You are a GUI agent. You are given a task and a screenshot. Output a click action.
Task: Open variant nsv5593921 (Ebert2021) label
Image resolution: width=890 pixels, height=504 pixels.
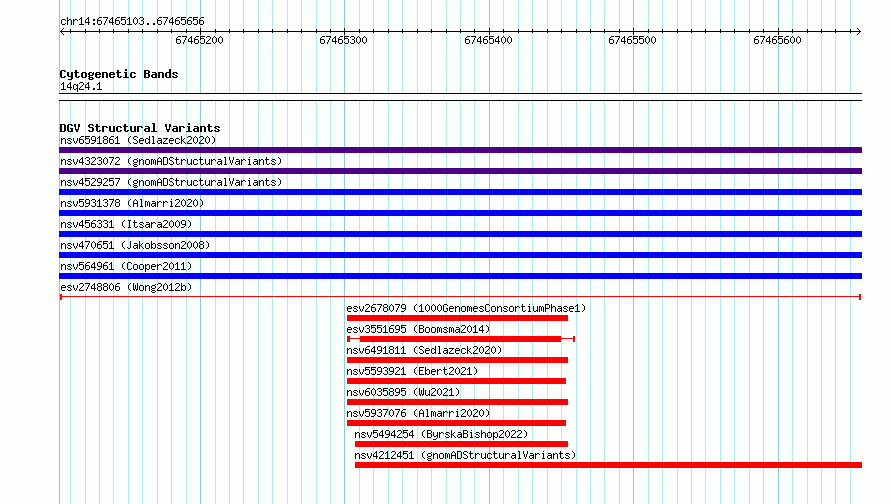412,371
